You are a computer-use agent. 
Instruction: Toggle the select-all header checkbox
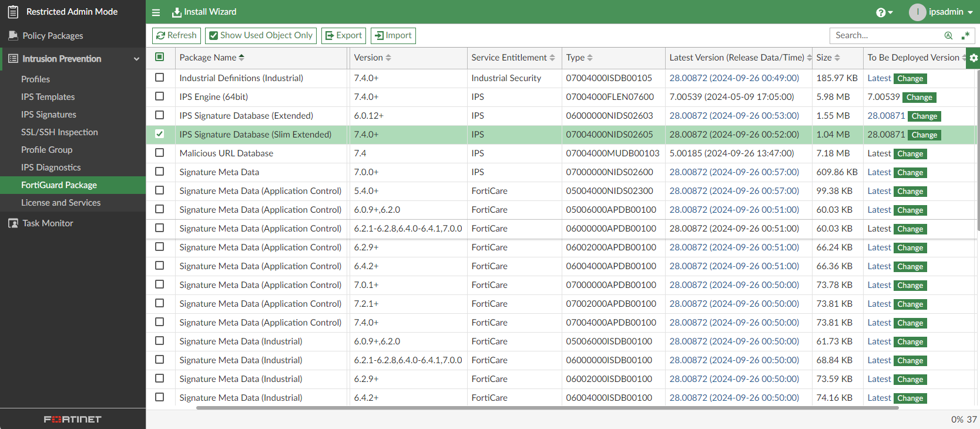point(159,57)
